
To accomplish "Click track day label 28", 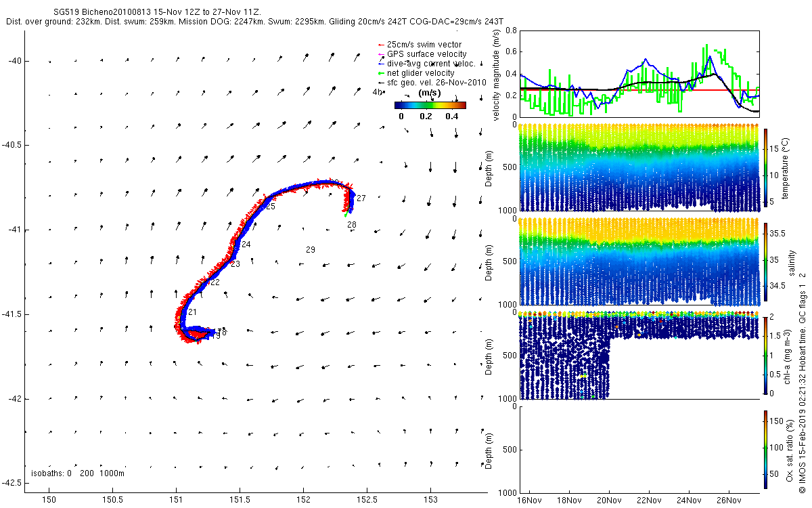I will coord(352,225).
